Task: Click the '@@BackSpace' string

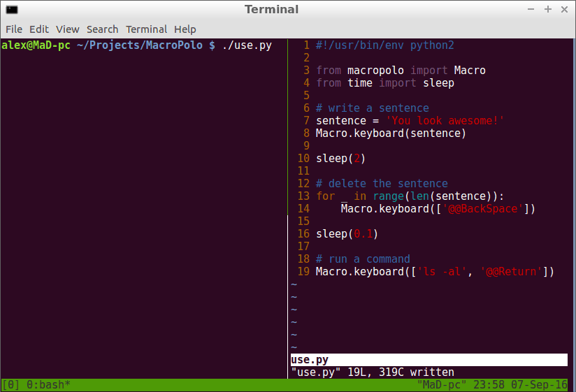Action: 482,209
